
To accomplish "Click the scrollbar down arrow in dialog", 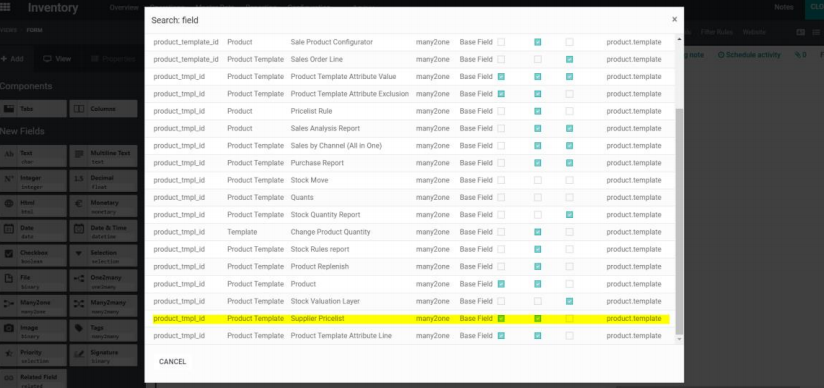I will pyautogui.click(x=679, y=339).
